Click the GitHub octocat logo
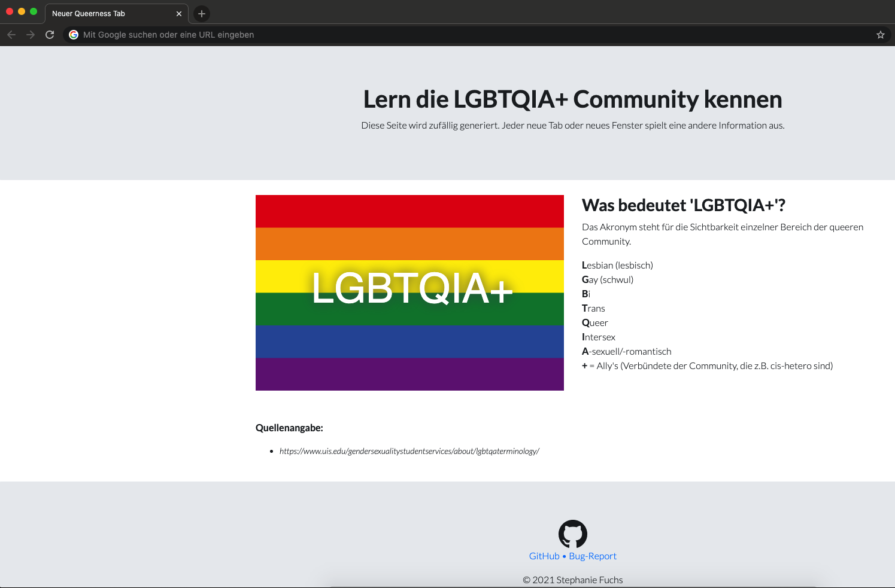The height and width of the screenshot is (588, 895). click(x=573, y=534)
